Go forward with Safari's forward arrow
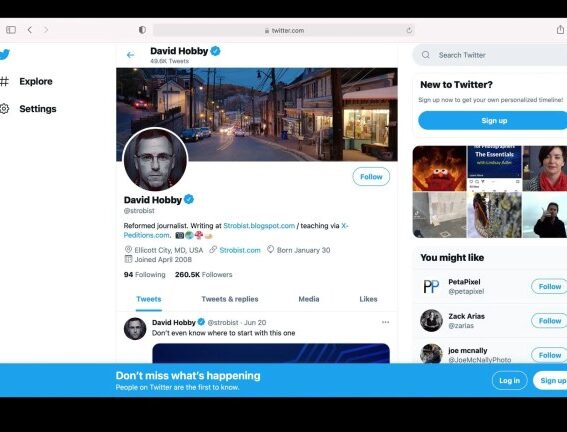The image size is (567, 432). [x=46, y=30]
